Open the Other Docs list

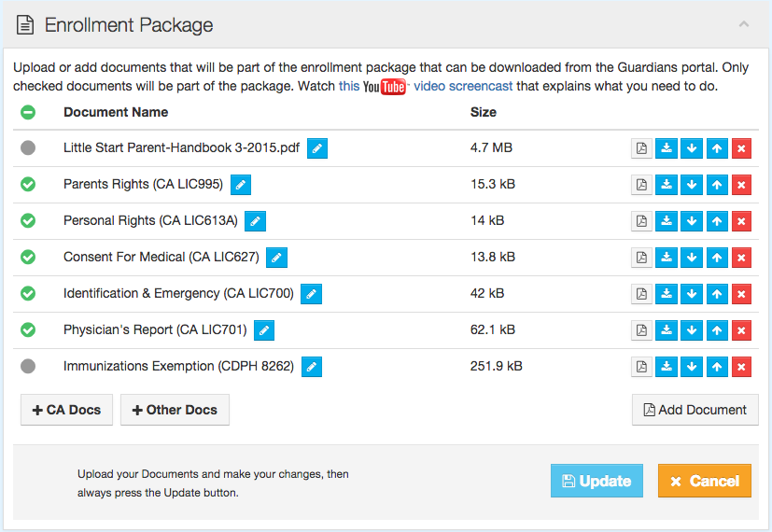pos(175,410)
